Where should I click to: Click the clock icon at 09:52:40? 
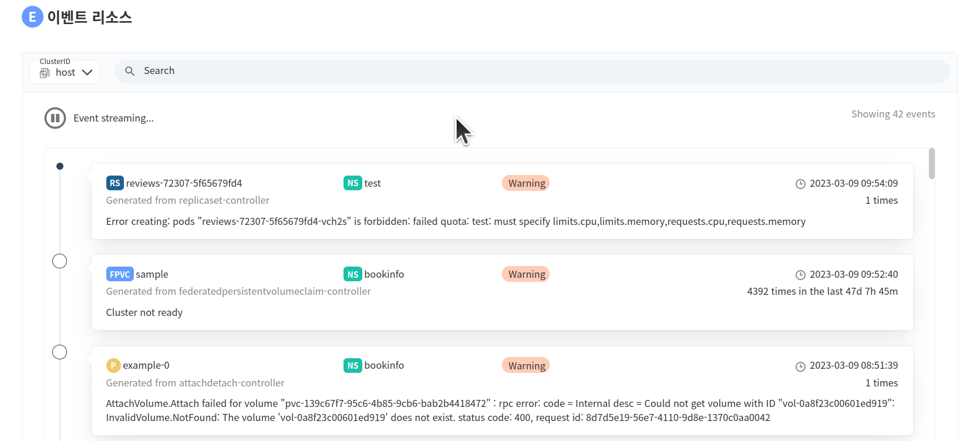tap(800, 275)
